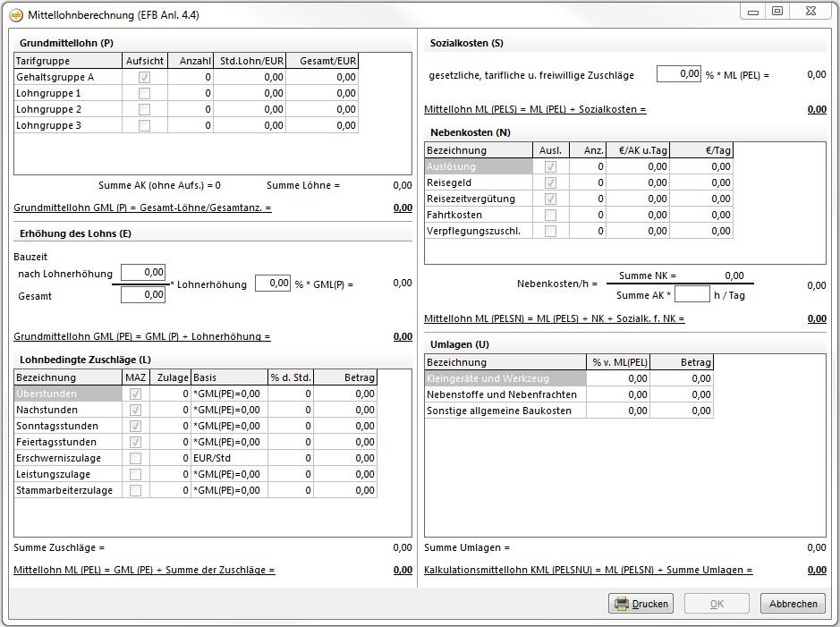Enable MAZ checkbox for Erschwerniszulage
The height and width of the screenshot is (627, 840).
(x=135, y=458)
